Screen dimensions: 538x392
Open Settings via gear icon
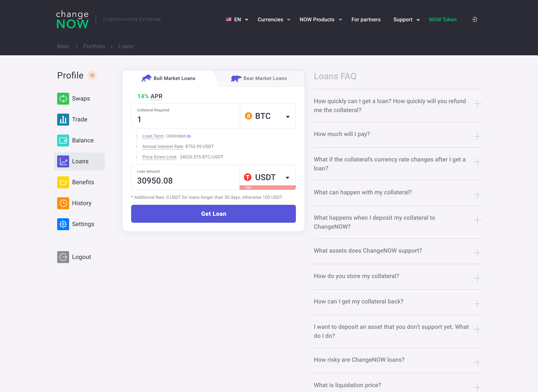[x=63, y=224]
